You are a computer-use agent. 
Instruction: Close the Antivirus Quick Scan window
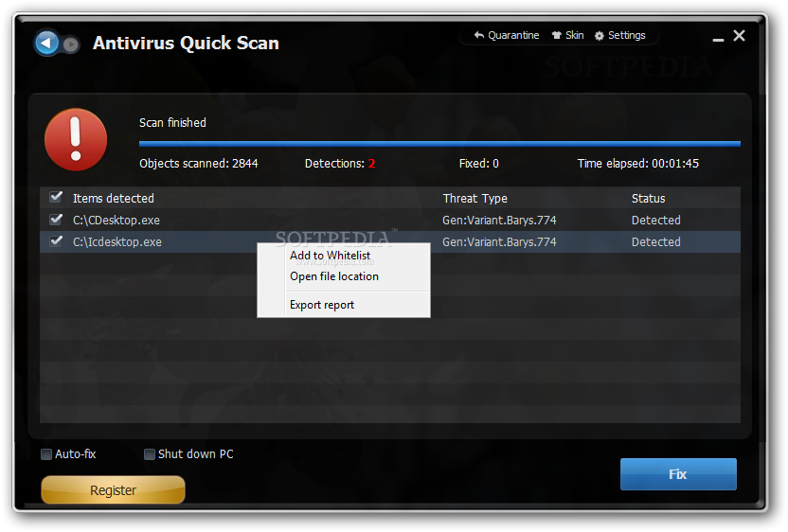739,36
